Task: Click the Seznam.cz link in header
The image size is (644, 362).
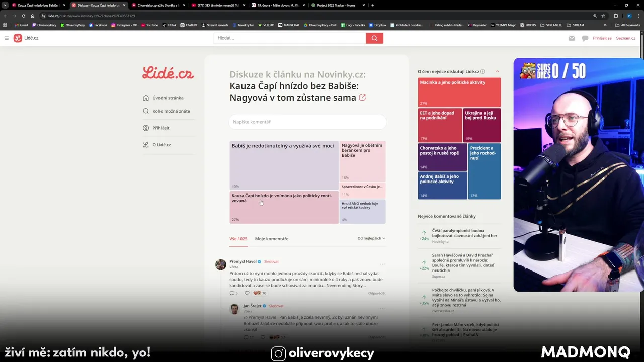Action: 625,38
